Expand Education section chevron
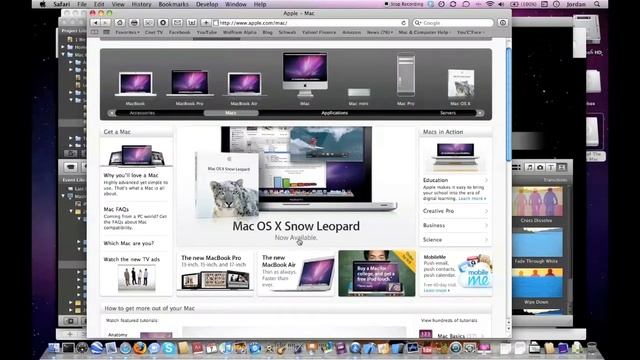 click(486, 180)
